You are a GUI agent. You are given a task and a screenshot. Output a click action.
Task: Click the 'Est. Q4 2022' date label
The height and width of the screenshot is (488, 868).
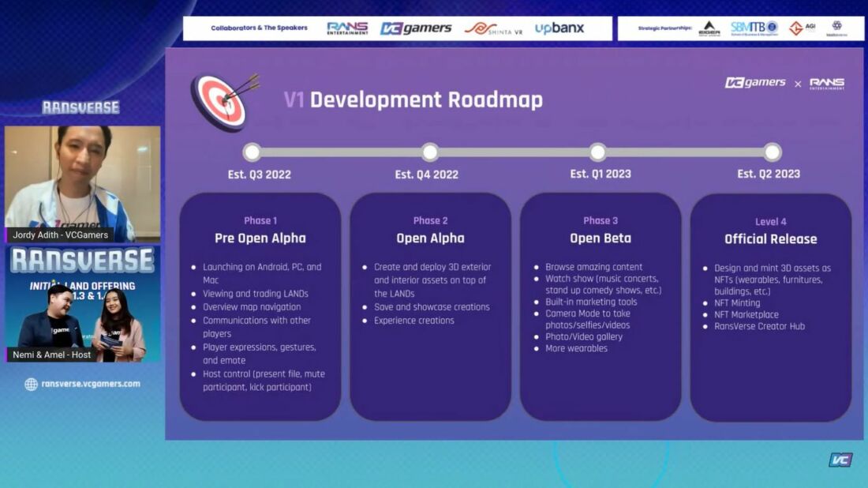click(426, 175)
